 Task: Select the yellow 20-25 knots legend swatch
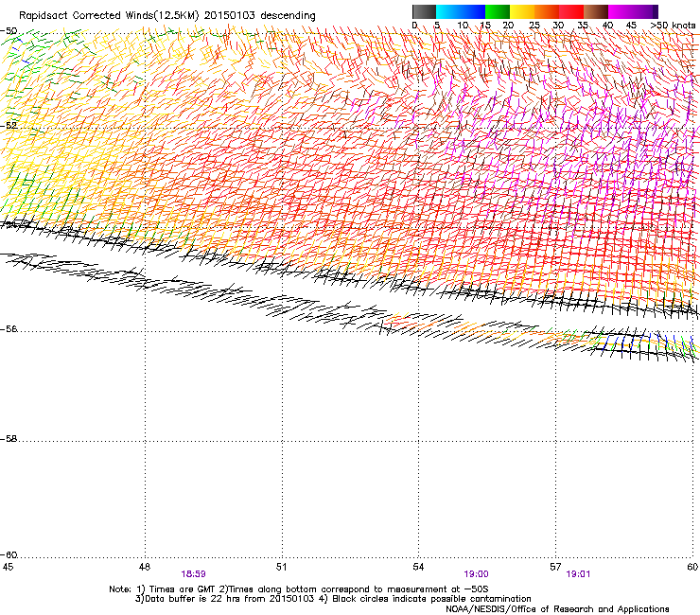(x=522, y=11)
